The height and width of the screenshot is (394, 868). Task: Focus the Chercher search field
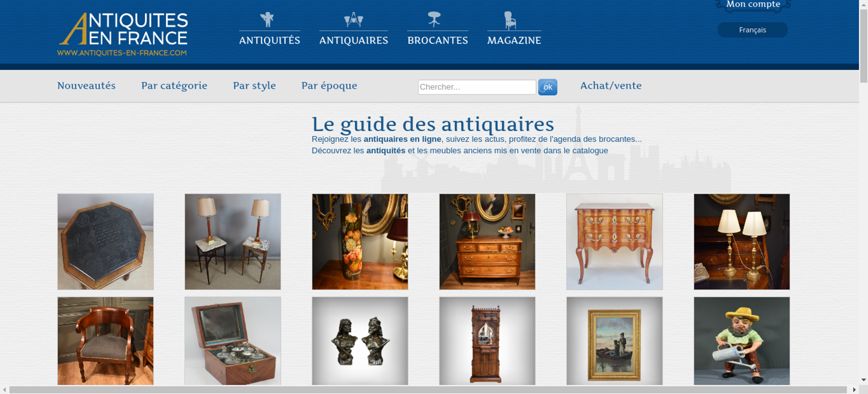point(477,87)
